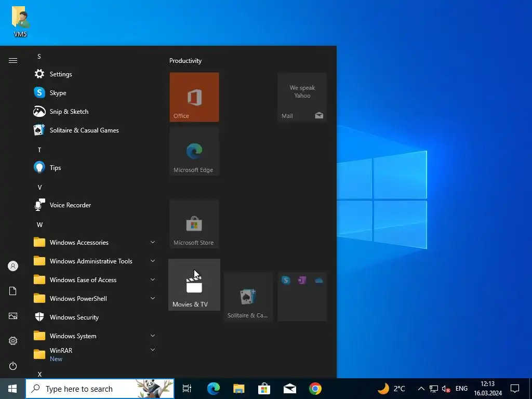Expand the Start hamburger menu
This screenshot has width=532, height=399.
(13, 60)
